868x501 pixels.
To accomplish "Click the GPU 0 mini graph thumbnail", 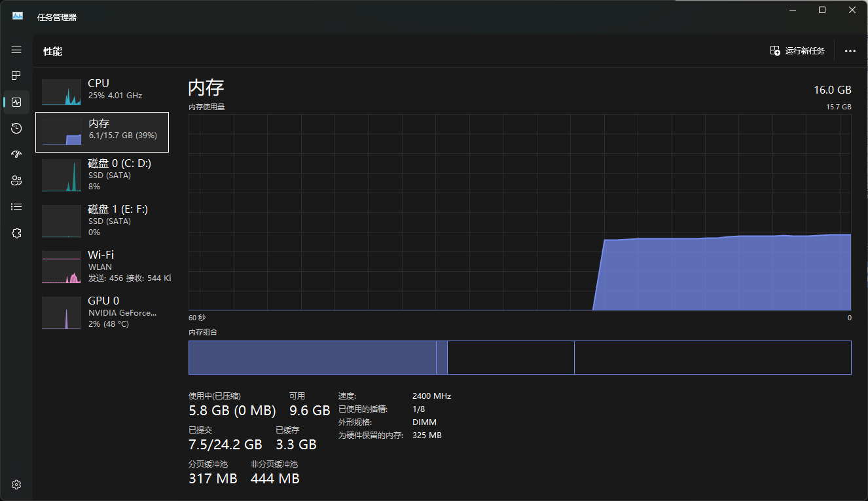I will click(x=62, y=313).
